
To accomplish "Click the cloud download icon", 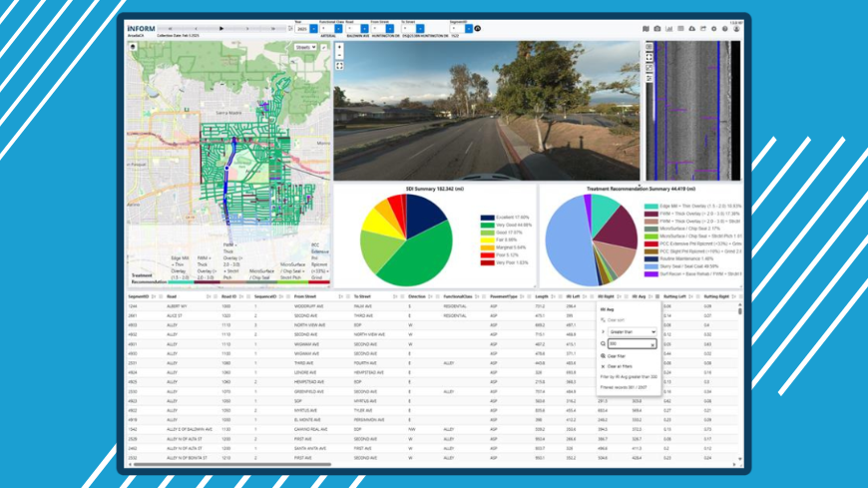I will coord(691,29).
